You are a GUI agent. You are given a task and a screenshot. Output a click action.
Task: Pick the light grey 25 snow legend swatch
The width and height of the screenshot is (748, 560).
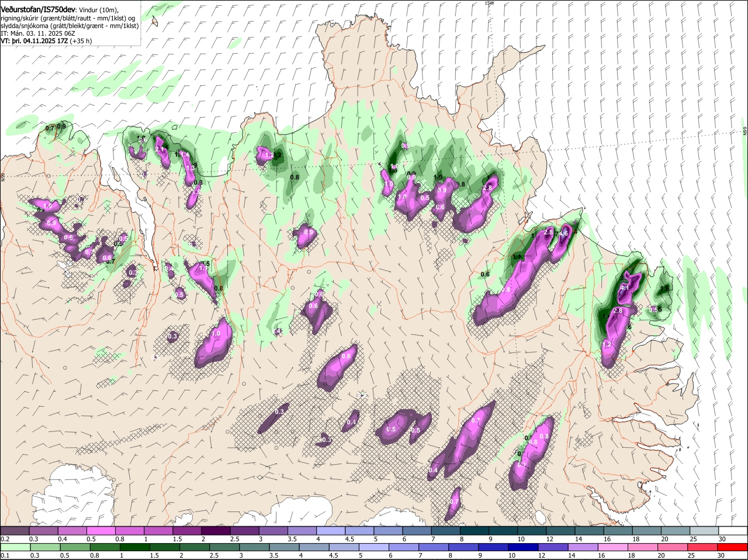pyautogui.click(x=704, y=530)
